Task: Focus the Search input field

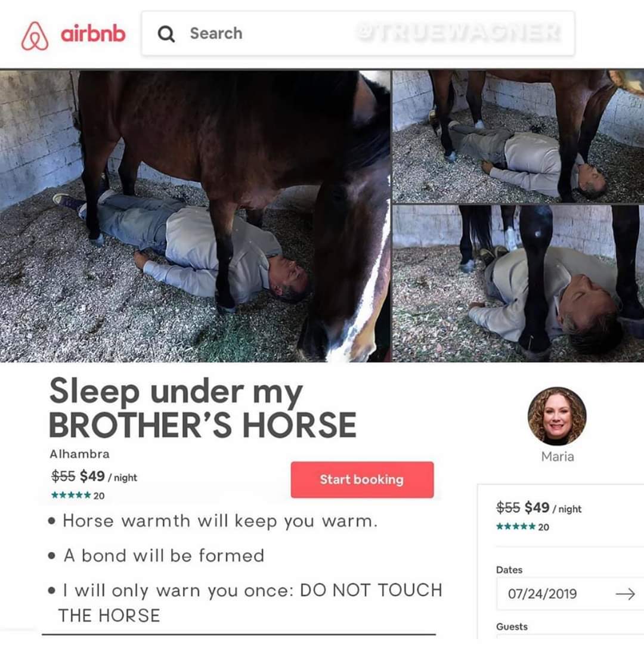Action: pos(358,33)
